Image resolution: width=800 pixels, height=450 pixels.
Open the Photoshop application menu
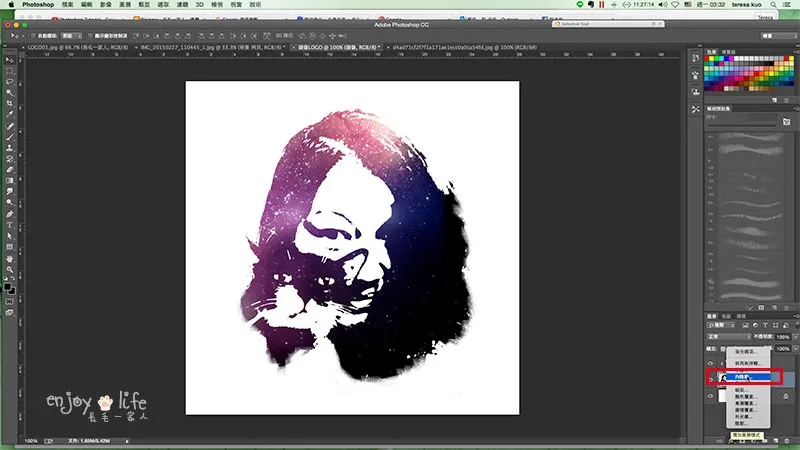point(38,5)
